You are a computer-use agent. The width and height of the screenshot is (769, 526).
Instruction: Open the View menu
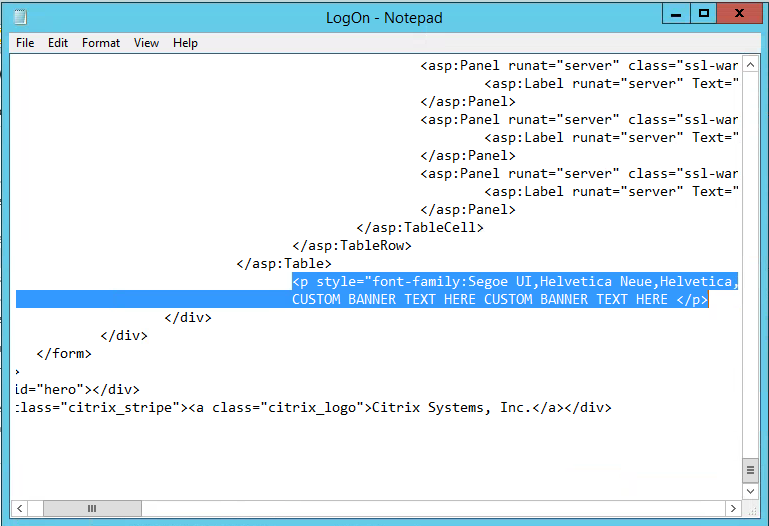coord(146,43)
